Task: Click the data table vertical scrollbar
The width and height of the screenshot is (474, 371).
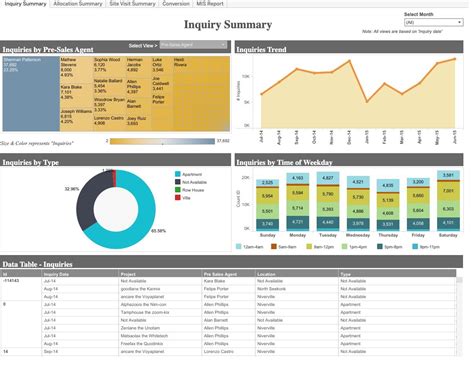Action: [x=459, y=316]
